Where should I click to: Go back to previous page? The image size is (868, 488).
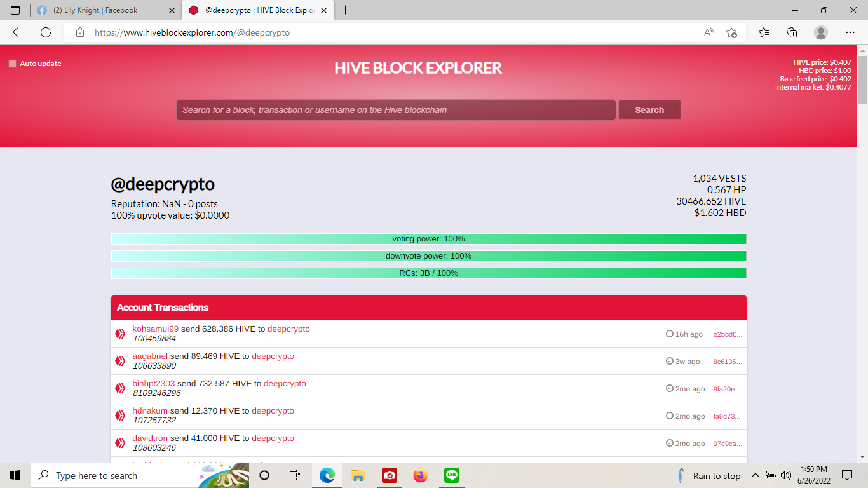point(18,32)
